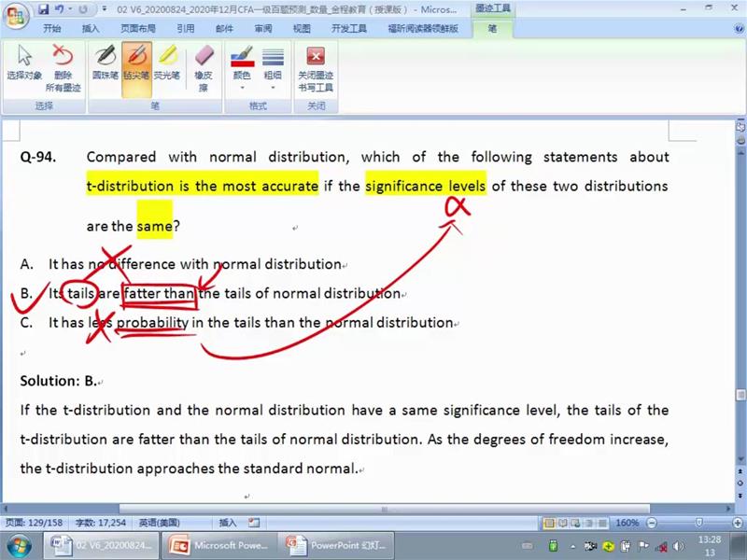Switch to Print Layout view in status bar
The height and width of the screenshot is (560, 747).
(x=549, y=523)
